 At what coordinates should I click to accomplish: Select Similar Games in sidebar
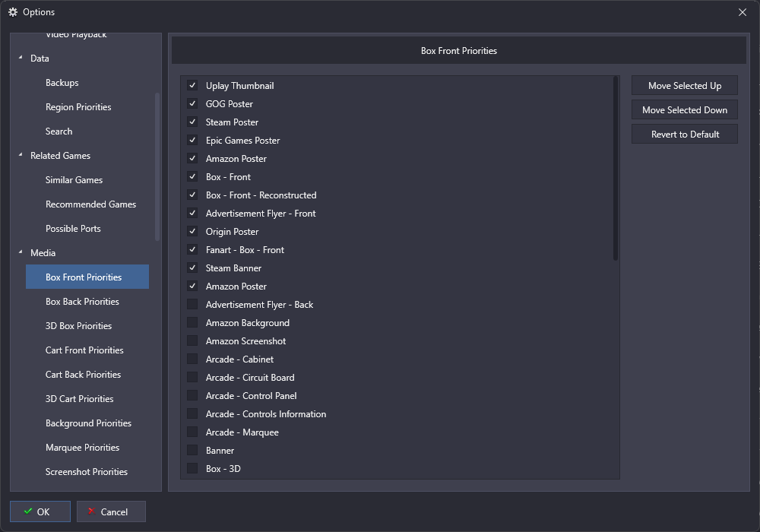pos(74,180)
